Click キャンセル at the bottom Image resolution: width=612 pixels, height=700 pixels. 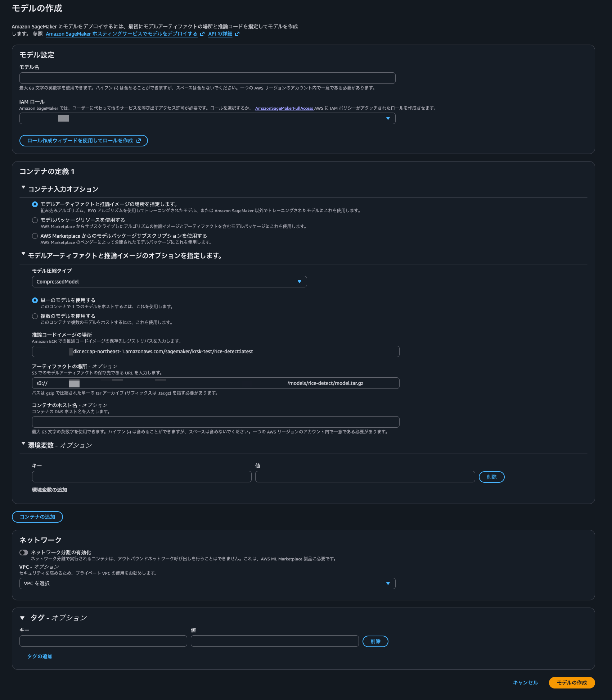tap(525, 683)
